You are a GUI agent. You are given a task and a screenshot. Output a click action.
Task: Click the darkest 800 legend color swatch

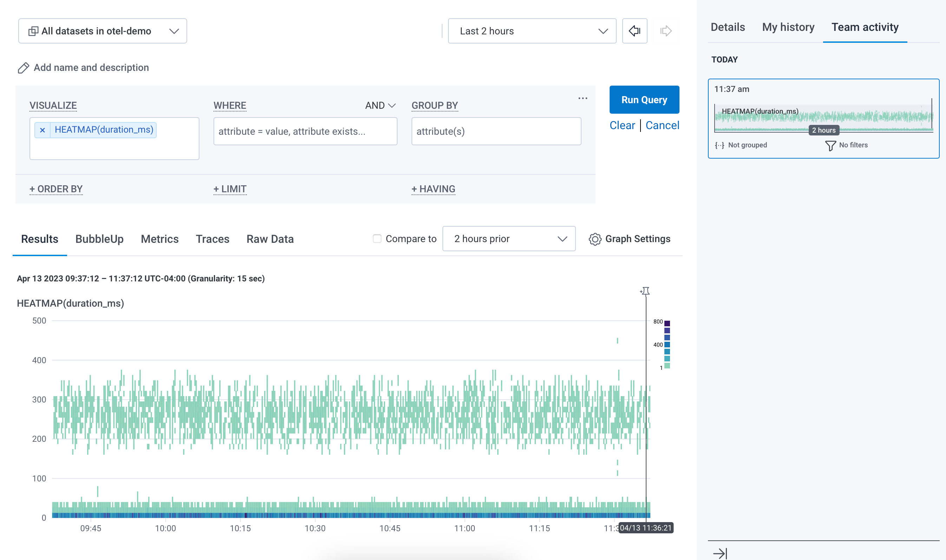tap(667, 324)
